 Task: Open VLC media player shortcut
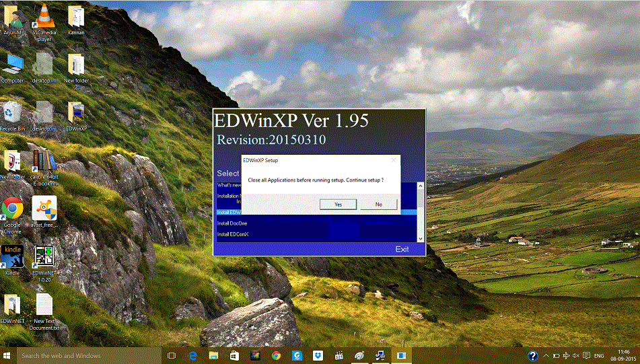pyautogui.click(x=44, y=22)
